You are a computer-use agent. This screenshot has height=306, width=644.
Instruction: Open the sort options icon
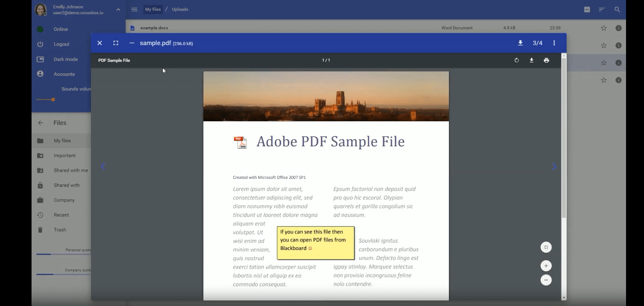pos(602,10)
